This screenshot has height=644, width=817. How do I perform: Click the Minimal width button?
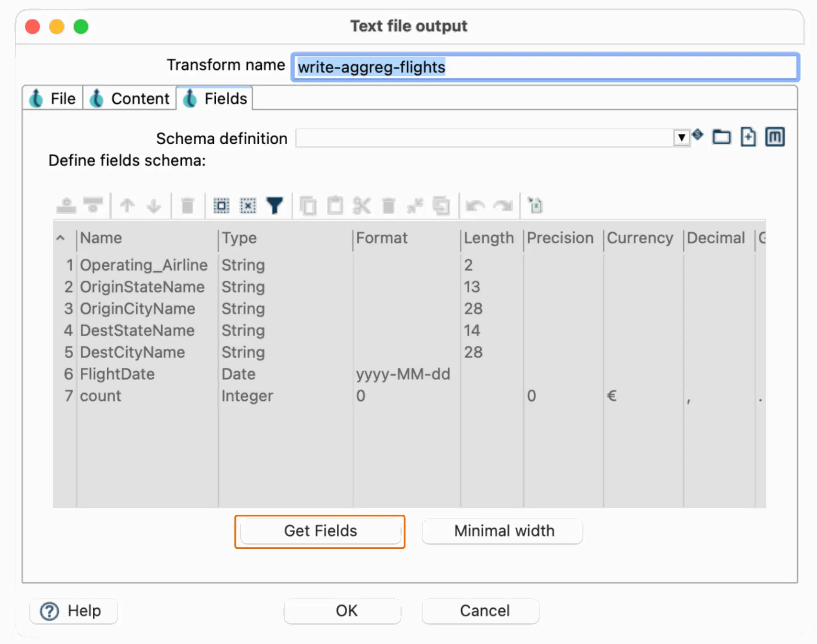click(503, 531)
